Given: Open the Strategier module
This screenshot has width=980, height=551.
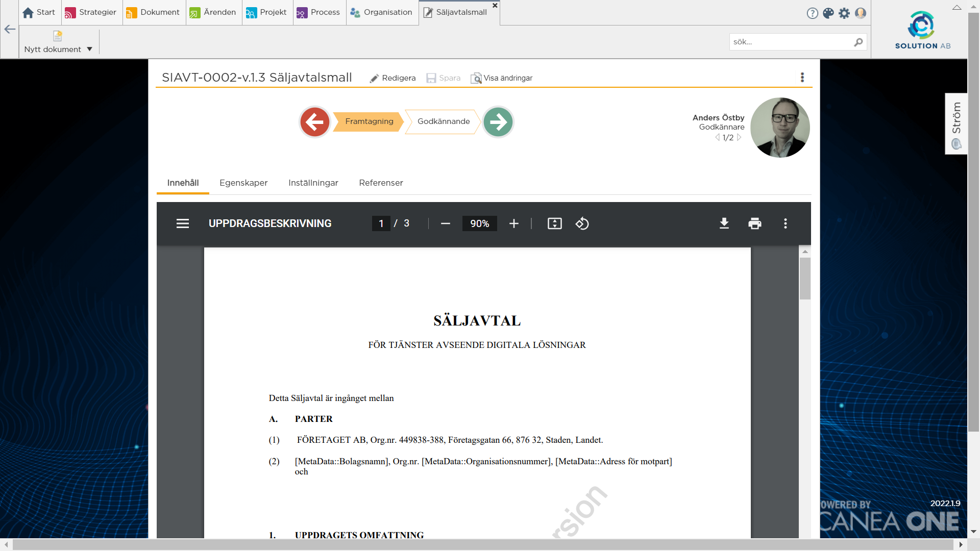Looking at the screenshot, I should (91, 12).
